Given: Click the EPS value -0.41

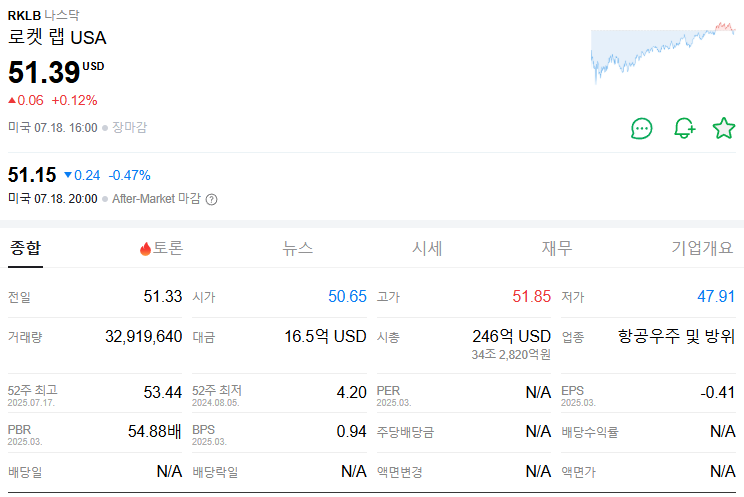Looking at the screenshot, I should point(718,393).
